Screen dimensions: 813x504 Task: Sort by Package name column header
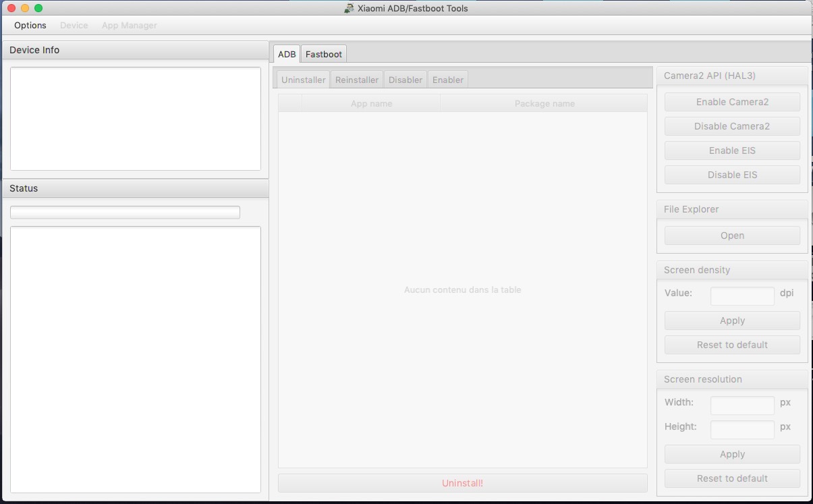[x=544, y=103]
